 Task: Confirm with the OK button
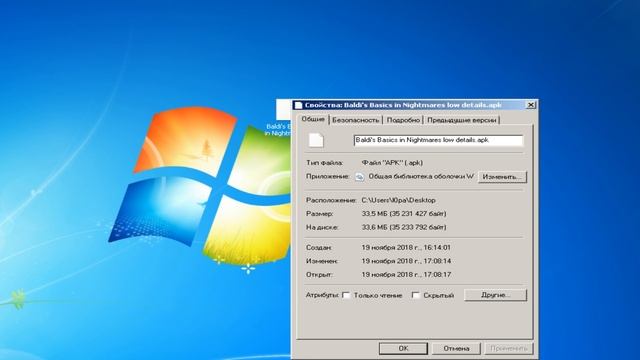point(403,348)
